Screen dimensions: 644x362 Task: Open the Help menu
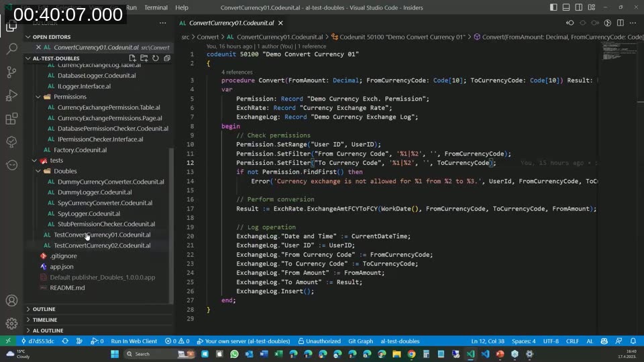pyautogui.click(x=182, y=7)
